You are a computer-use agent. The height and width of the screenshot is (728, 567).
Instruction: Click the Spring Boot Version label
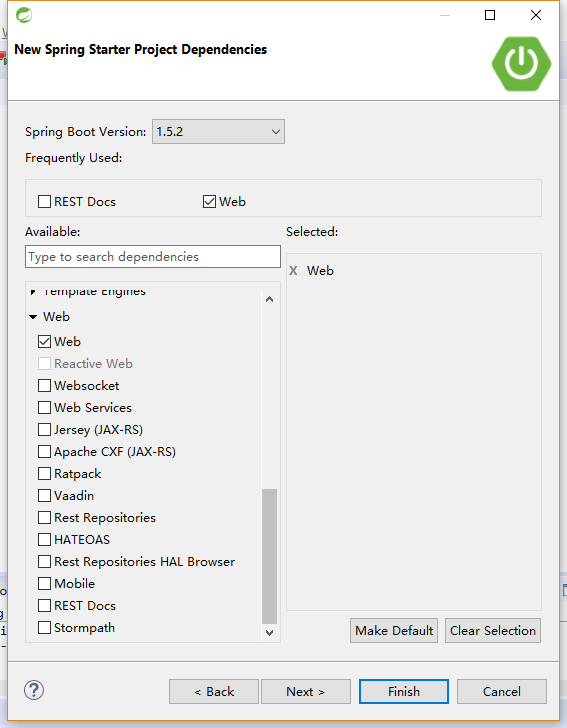(85, 132)
